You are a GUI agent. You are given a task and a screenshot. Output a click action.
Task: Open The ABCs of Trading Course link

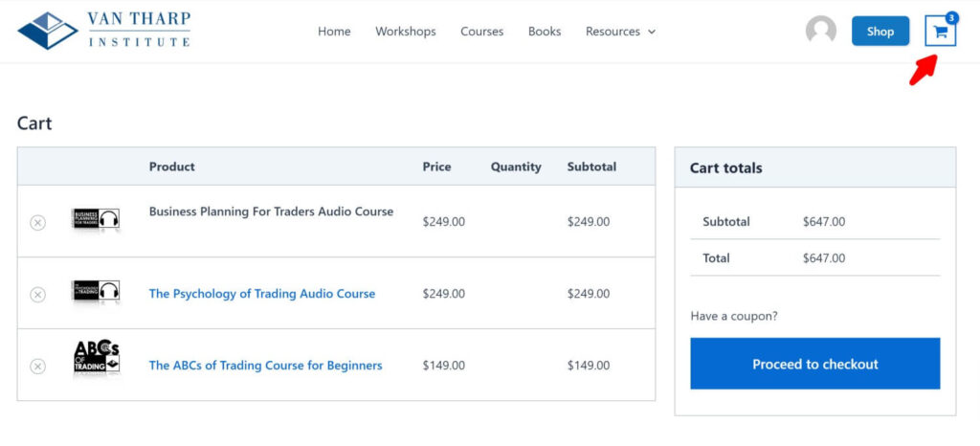(266, 366)
